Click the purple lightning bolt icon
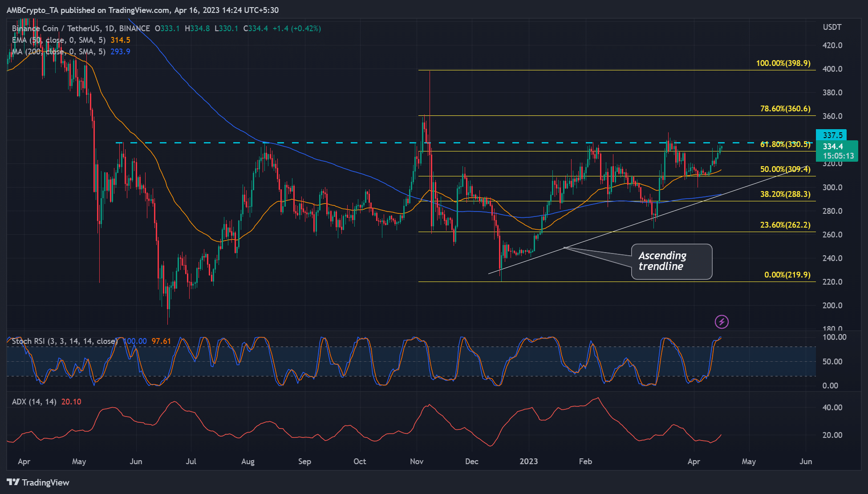Viewport: 868px width, 494px height. pos(722,322)
